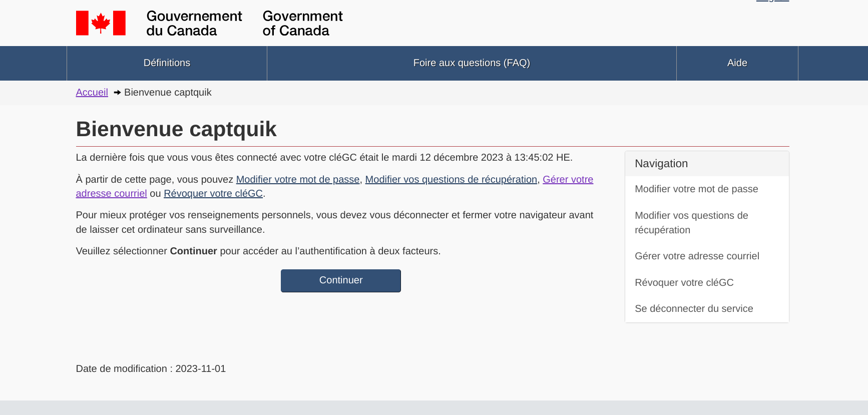The width and height of the screenshot is (868, 415).
Task: Choose 'Modifier vos questions de récupération' in Navigation panel
Action: pos(691,223)
